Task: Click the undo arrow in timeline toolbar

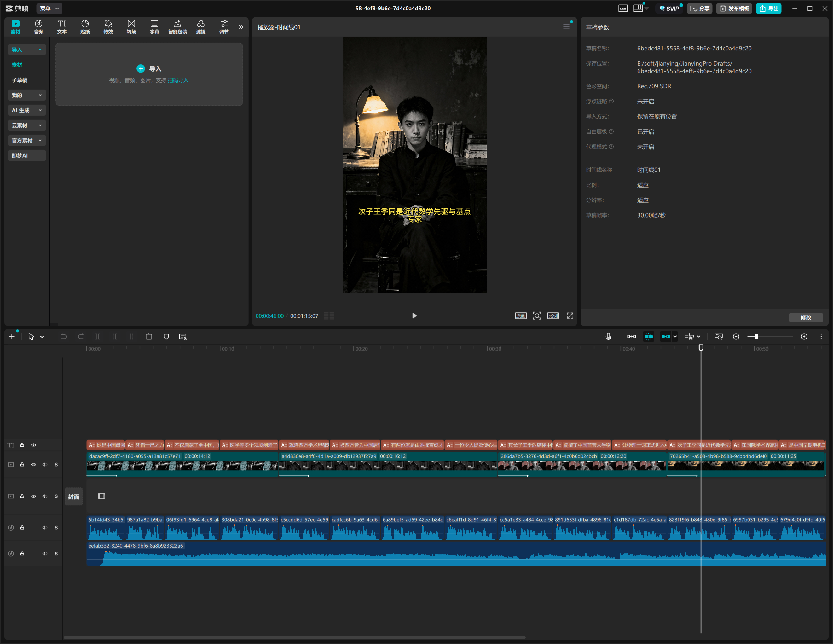Action: click(64, 336)
